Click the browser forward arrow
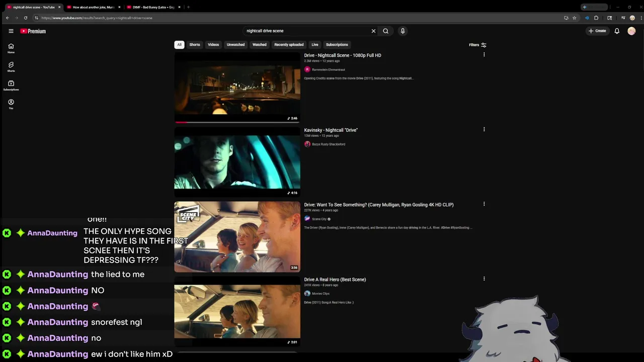Image resolution: width=644 pixels, height=362 pixels. pos(16,18)
